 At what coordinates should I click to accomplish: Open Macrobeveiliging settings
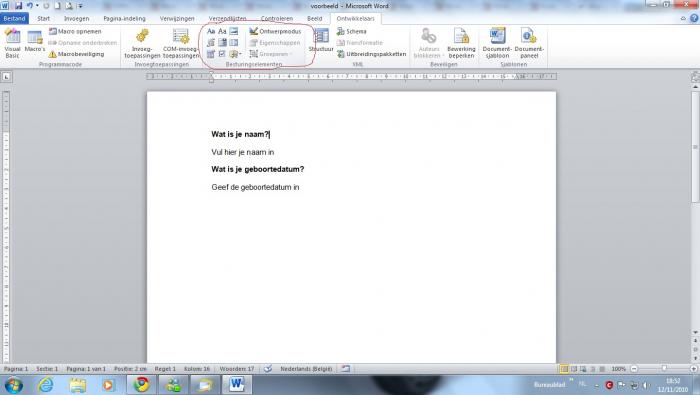pyautogui.click(x=76, y=54)
